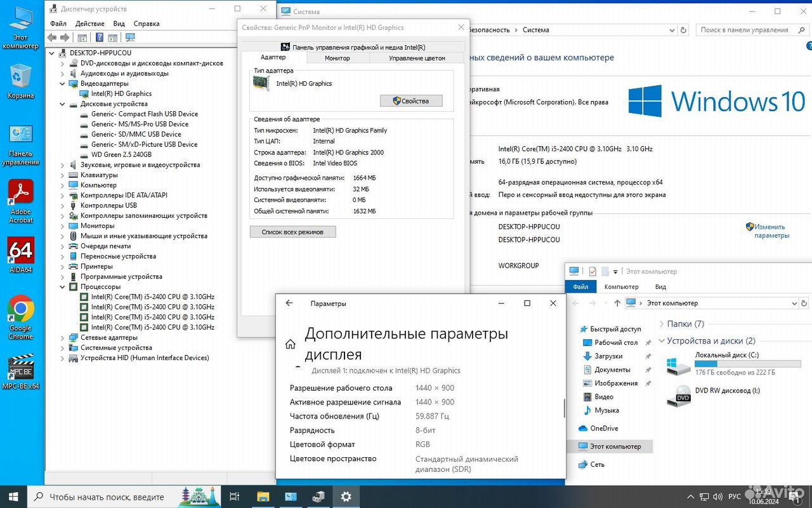Screen dimensions: 812x508
Task: Select the Adobe Acrobat desktop icon
Action: coord(20,202)
